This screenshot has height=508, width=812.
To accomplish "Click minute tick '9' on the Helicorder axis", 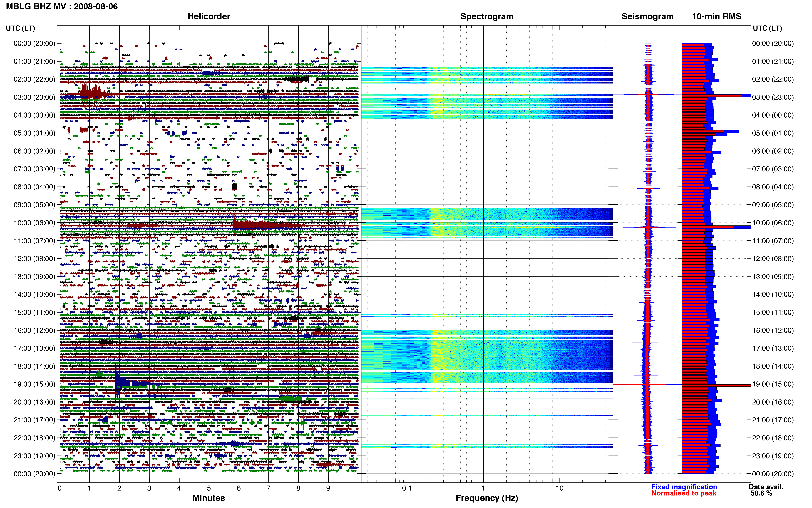I will 328,488.
